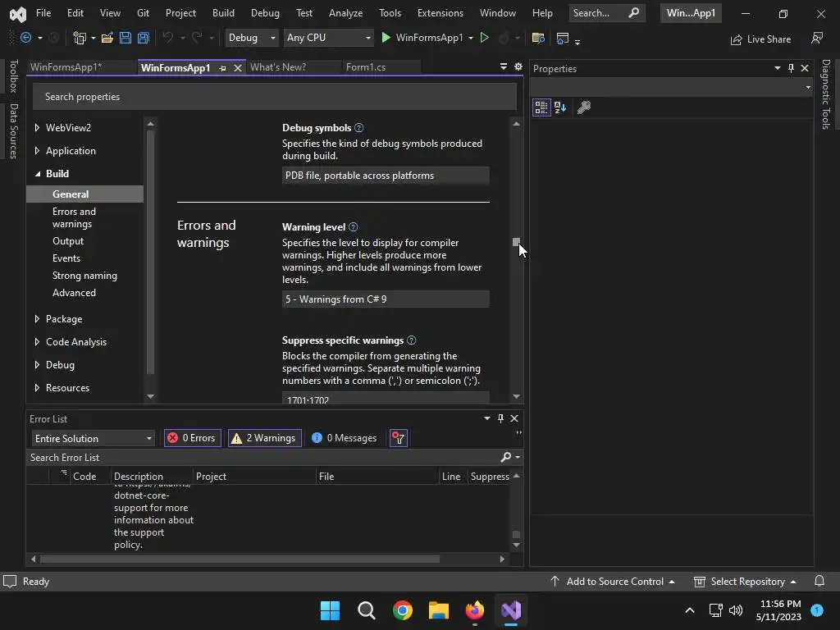Expand the Code Analysis tree node
Image resolution: width=840 pixels, height=630 pixels.
click(37, 342)
